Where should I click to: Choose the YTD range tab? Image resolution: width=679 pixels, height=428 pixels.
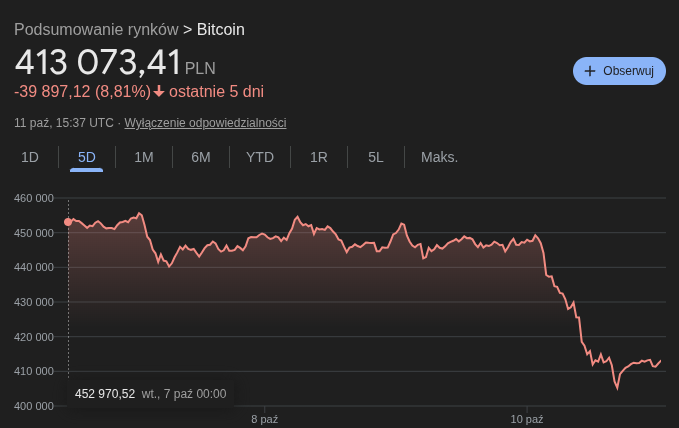(260, 157)
